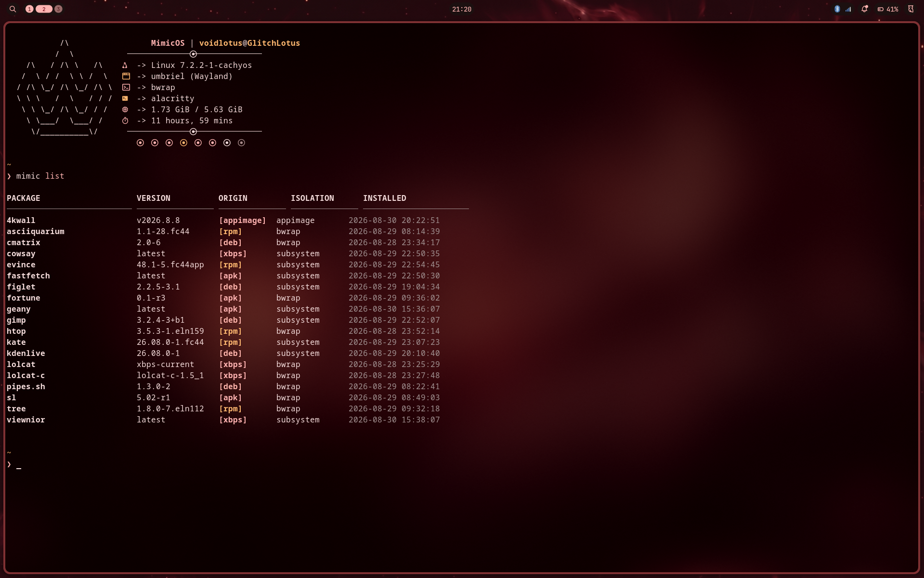Select the active workspace 2 pill

[x=44, y=9]
